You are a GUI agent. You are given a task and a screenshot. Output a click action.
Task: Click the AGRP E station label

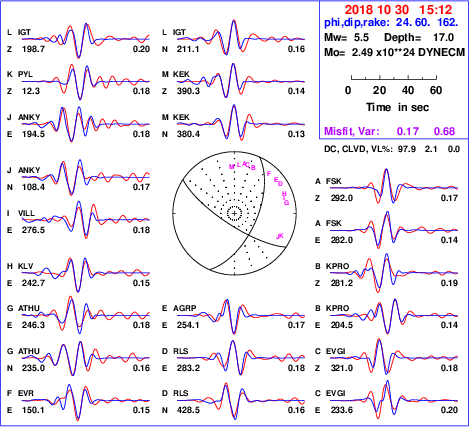[x=184, y=308]
